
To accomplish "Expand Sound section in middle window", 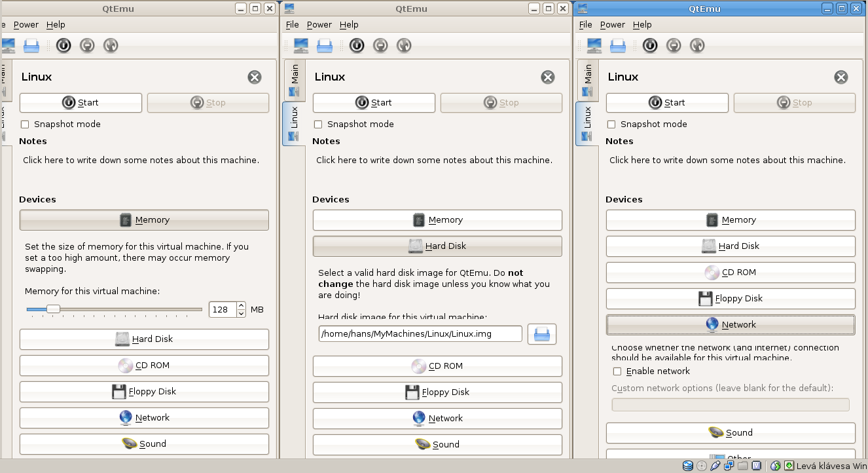I will [437, 445].
